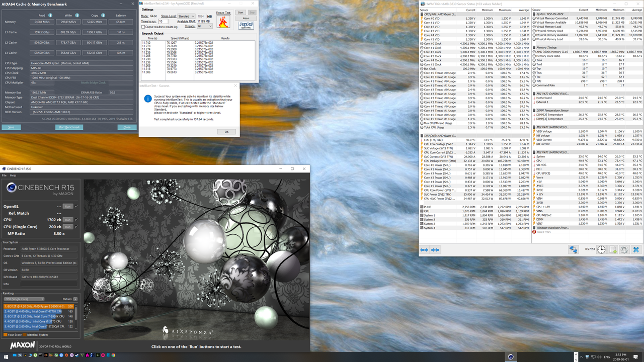
Task: Run the OpenGL test in Cinebench
Action: tap(68, 206)
